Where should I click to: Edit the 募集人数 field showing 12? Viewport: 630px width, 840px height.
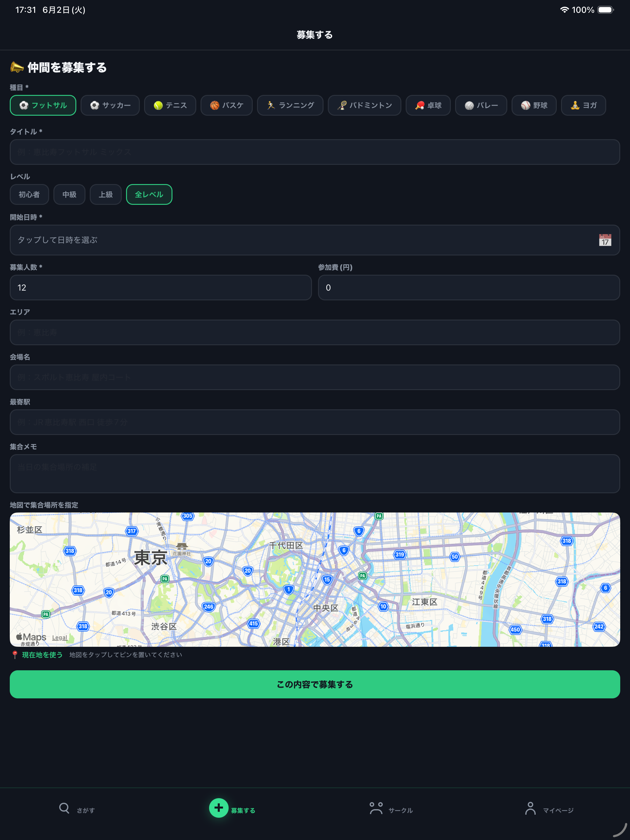[161, 288]
